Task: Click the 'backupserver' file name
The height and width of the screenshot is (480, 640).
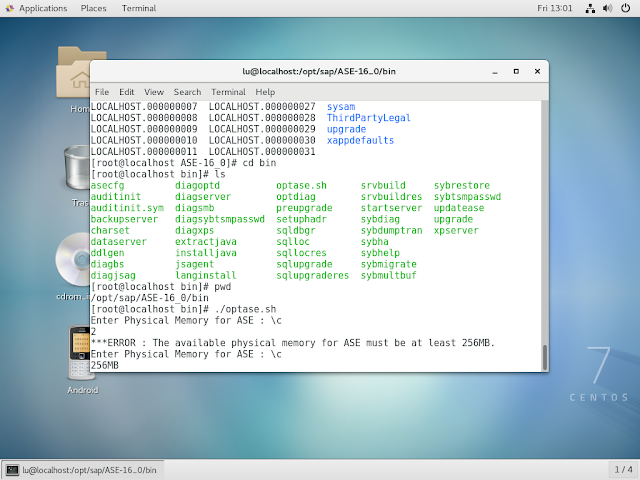Action: point(124,219)
